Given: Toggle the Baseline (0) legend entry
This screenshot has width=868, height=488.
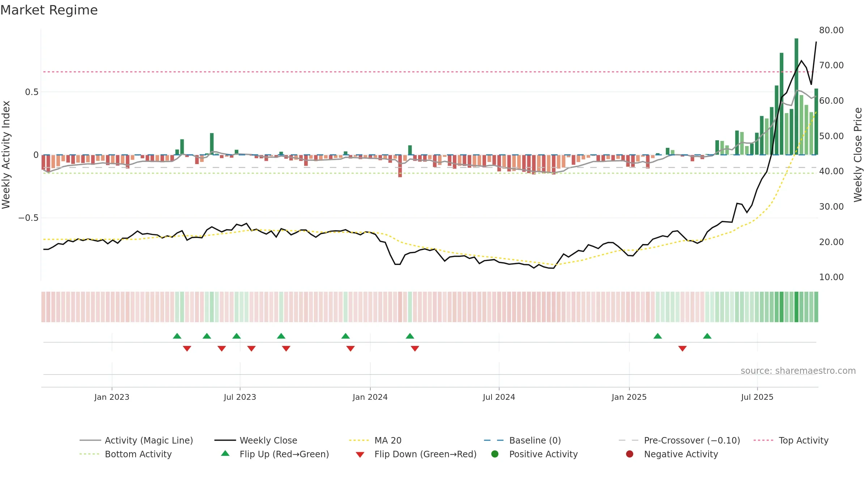Looking at the screenshot, I should [522, 440].
